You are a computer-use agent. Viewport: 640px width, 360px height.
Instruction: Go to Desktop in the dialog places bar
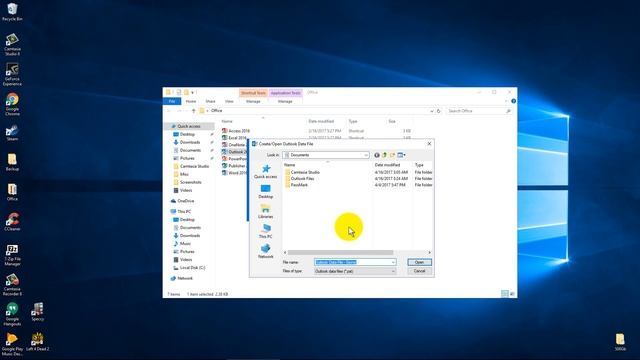(x=266, y=191)
